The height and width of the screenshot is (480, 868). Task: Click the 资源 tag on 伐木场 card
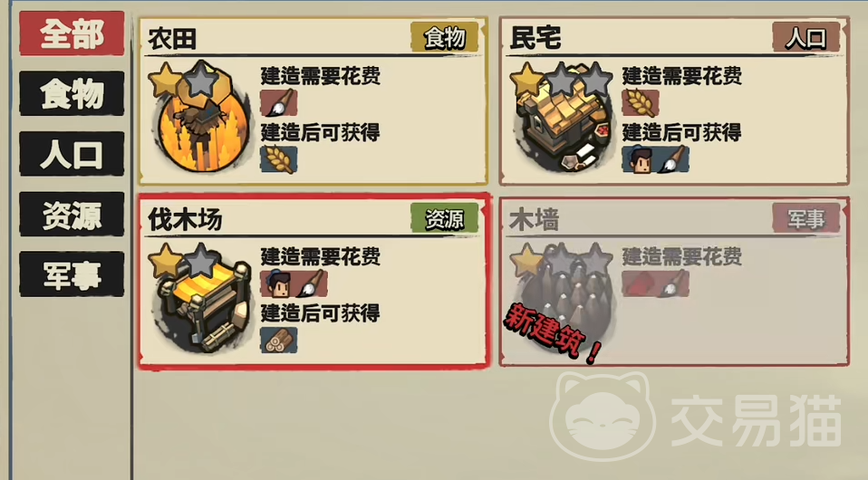coord(445,218)
